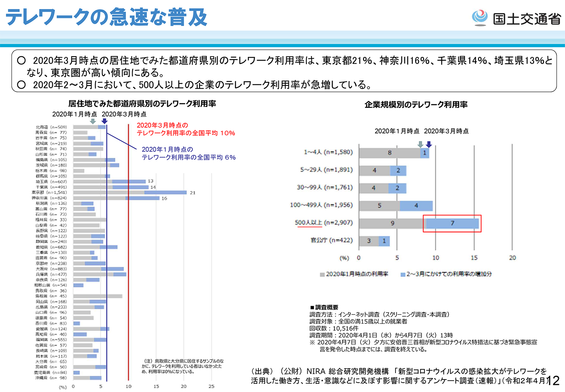Click the 東京都 bar value label 21
Screen dimensions: 565x392
pyautogui.click(x=192, y=193)
